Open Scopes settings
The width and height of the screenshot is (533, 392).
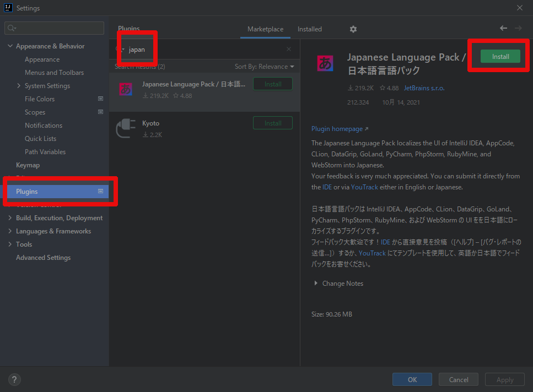pyautogui.click(x=35, y=112)
